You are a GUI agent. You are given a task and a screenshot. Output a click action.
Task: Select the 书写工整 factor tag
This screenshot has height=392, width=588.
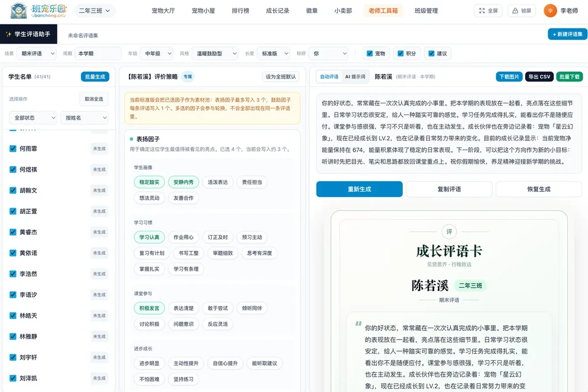[x=189, y=253]
